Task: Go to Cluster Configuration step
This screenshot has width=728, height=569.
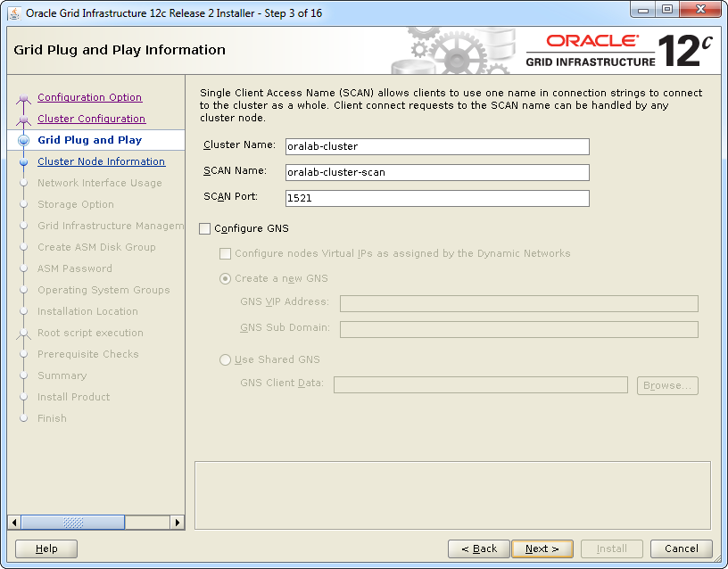Action: (x=91, y=119)
